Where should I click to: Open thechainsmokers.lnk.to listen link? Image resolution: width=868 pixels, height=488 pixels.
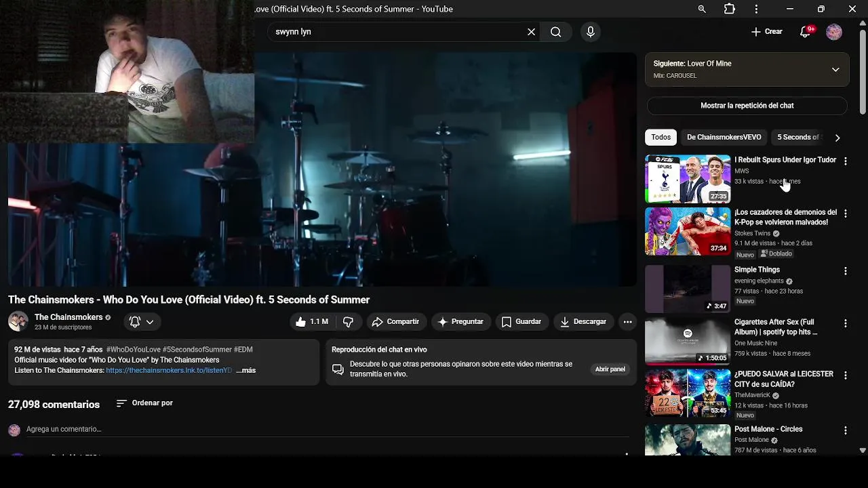click(x=169, y=371)
